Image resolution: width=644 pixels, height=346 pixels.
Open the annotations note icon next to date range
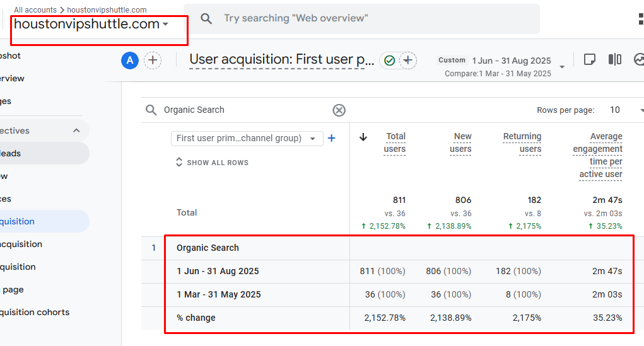[590, 59]
